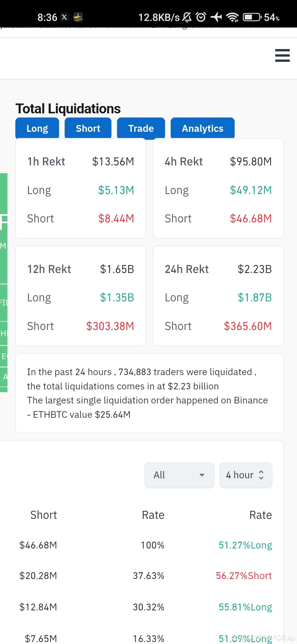Select the $46.68M short liquidation row

point(38,545)
